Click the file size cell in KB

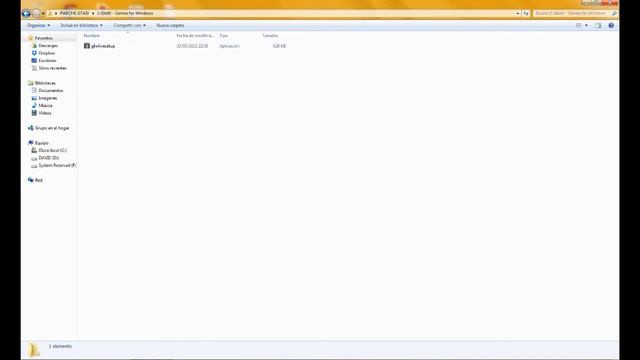click(279, 46)
